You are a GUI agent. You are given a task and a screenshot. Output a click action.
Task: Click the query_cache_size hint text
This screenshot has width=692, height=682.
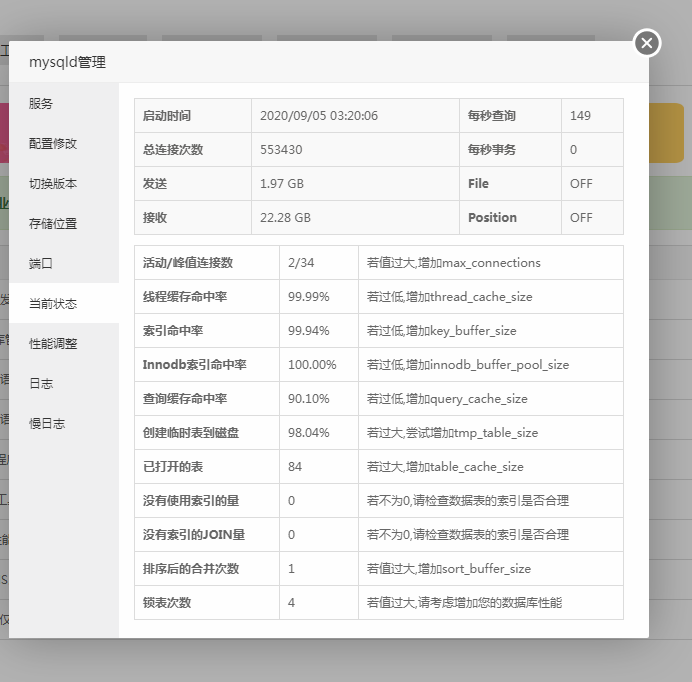click(x=447, y=399)
